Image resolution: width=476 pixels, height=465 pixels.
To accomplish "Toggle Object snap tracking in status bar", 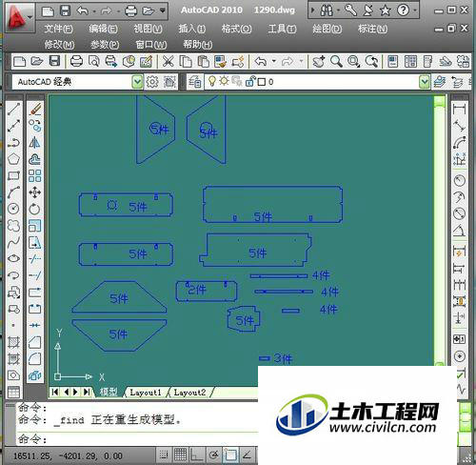I will 248,455.
